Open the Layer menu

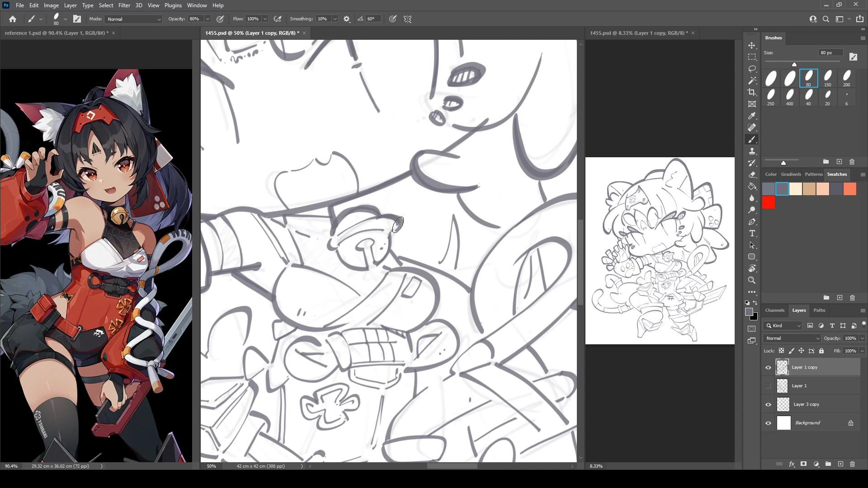click(70, 5)
